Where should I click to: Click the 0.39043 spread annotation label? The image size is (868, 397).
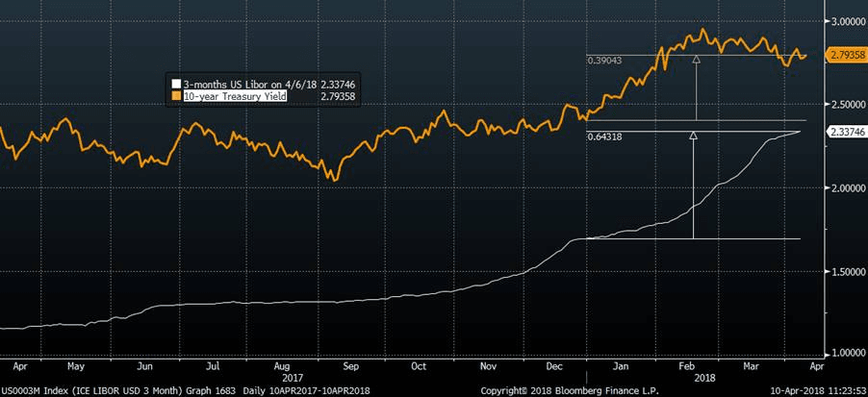[605, 60]
